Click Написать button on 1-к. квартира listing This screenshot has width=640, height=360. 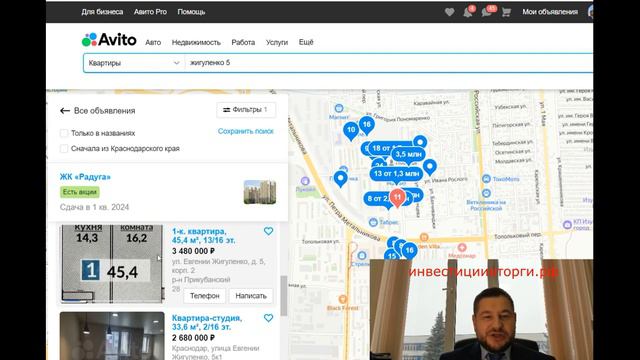(251, 296)
